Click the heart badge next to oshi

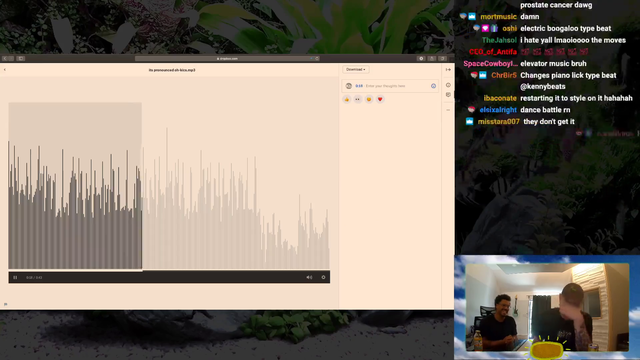(x=485, y=28)
